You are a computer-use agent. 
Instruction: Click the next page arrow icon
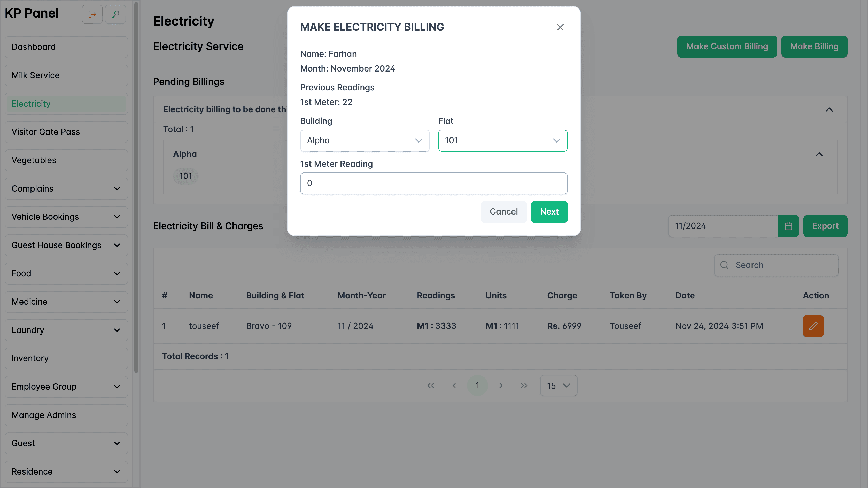coord(501,385)
